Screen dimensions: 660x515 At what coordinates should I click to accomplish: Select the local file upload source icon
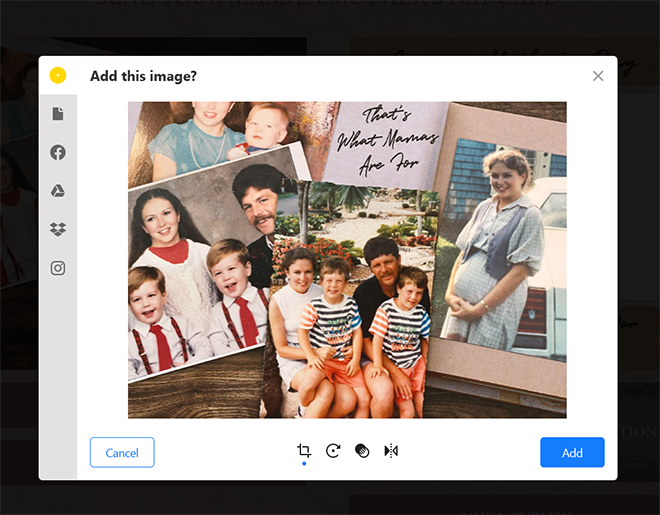58,114
